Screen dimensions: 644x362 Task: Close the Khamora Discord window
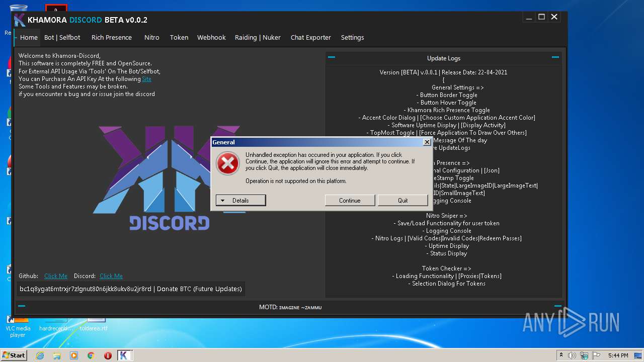[554, 17]
